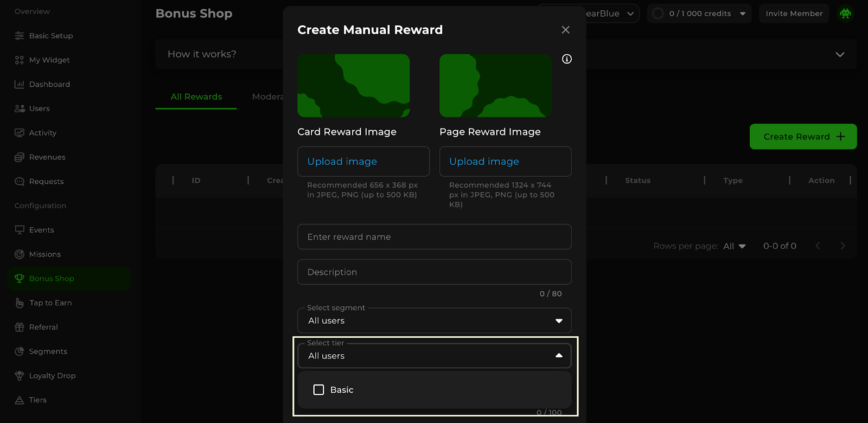Click the My Widget sidebar icon
868x423 pixels.
coord(20,60)
